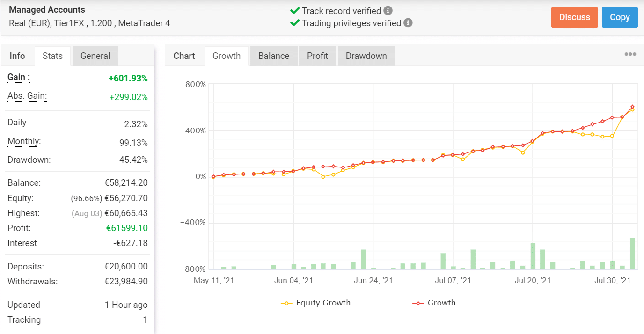Image resolution: width=644 pixels, height=334 pixels.
Task: Click the Abs. Gain label
Action: point(27,96)
